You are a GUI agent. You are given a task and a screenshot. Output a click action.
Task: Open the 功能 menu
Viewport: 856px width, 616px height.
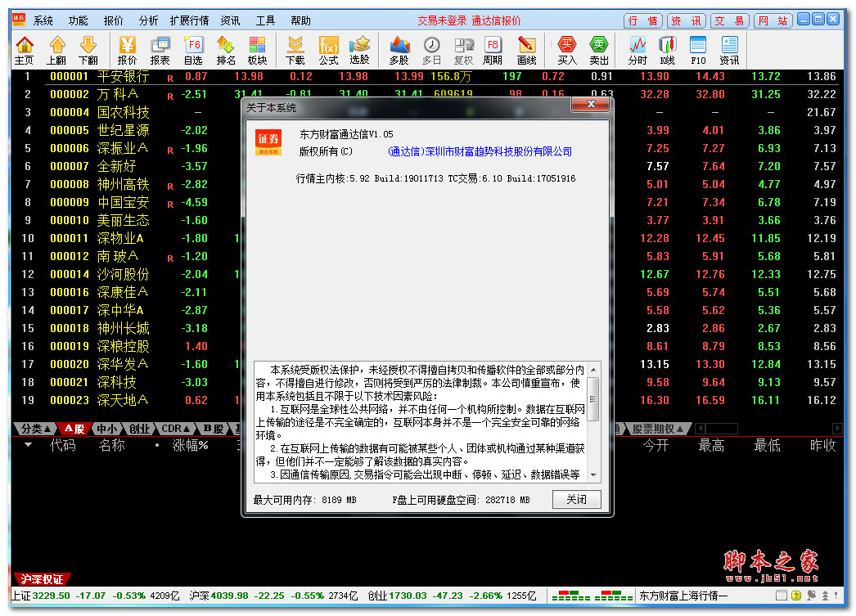point(78,20)
